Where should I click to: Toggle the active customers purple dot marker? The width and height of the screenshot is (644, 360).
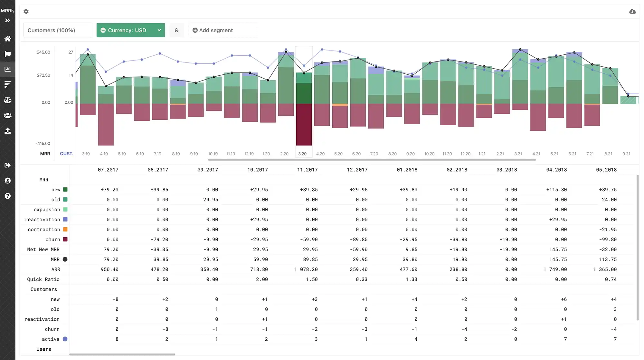pyautogui.click(x=65, y=339)
